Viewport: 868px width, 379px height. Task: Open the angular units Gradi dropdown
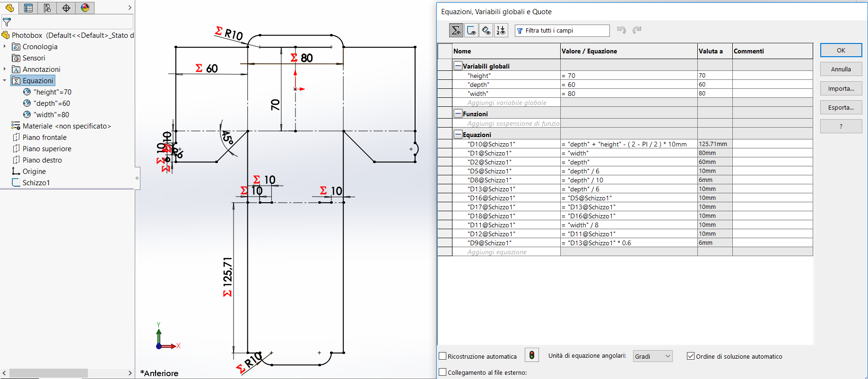coord(652,356)
